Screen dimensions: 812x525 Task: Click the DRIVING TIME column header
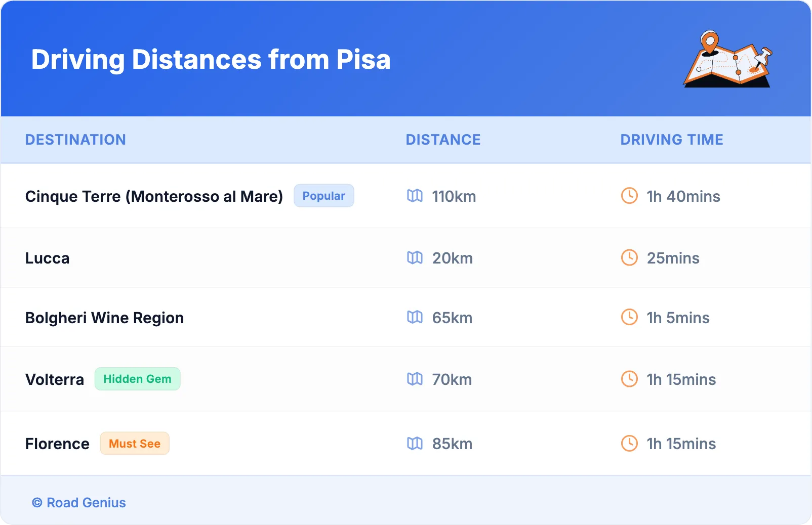point(672,140)
